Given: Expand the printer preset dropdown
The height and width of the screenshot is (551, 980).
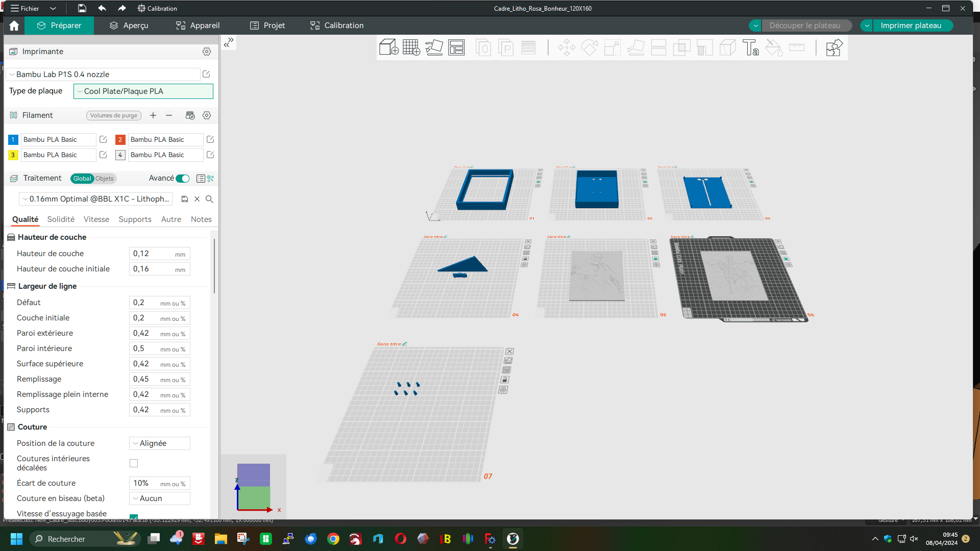Looking at the screenshot, I should (102, 74).
